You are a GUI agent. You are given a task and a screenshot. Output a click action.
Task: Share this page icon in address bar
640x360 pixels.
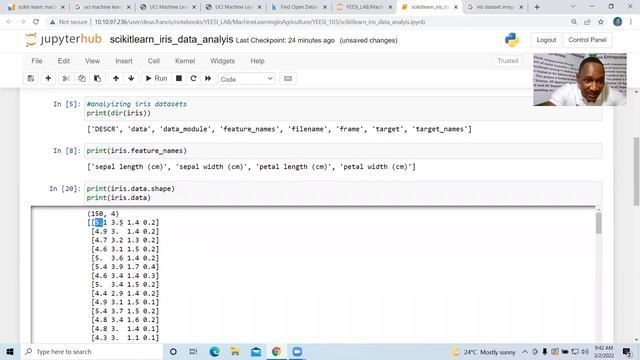click(x=587, y=22)
